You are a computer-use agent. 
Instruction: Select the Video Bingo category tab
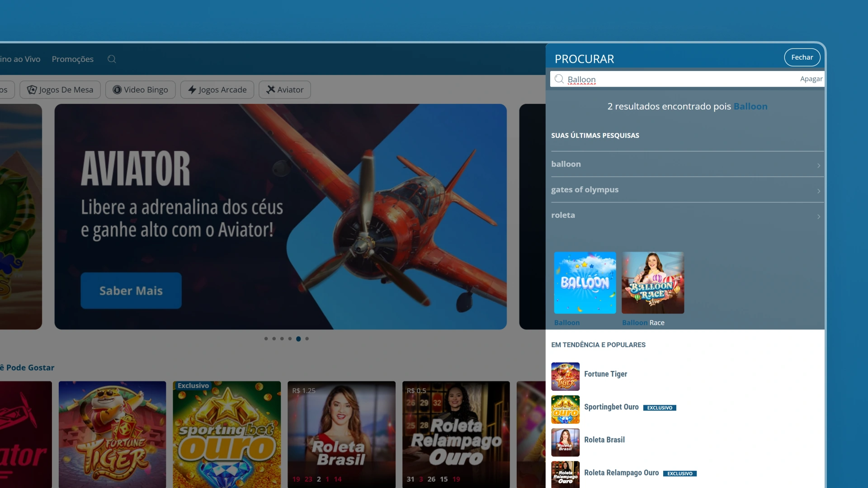(140, 89)
